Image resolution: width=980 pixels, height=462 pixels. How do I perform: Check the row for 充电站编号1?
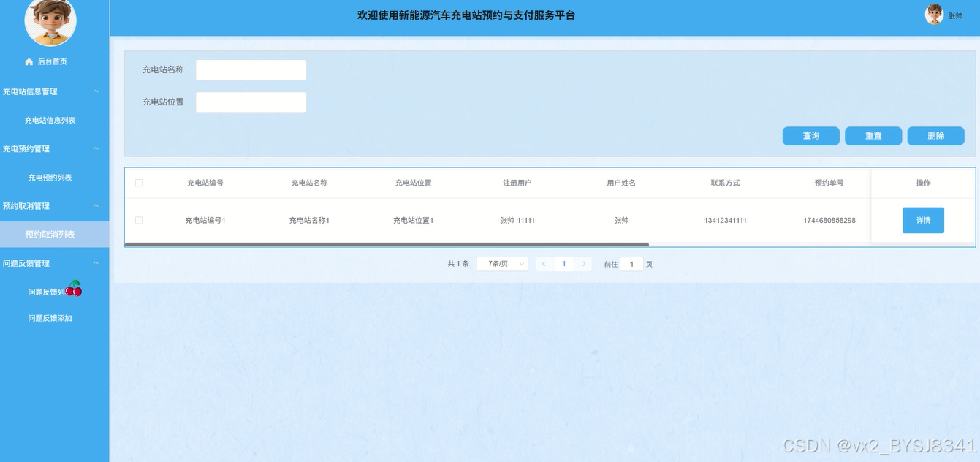click(x=139, y=220)
